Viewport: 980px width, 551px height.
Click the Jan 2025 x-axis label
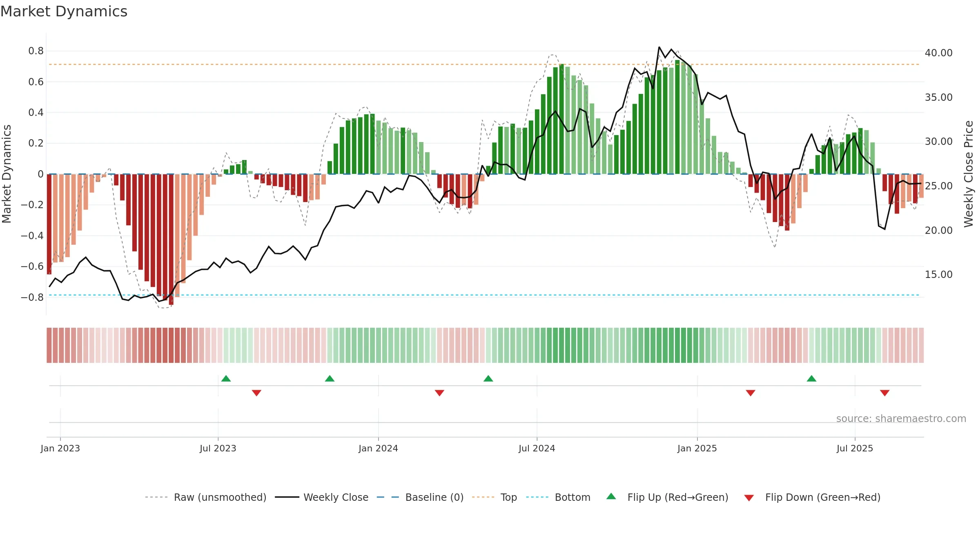point(697,448)
